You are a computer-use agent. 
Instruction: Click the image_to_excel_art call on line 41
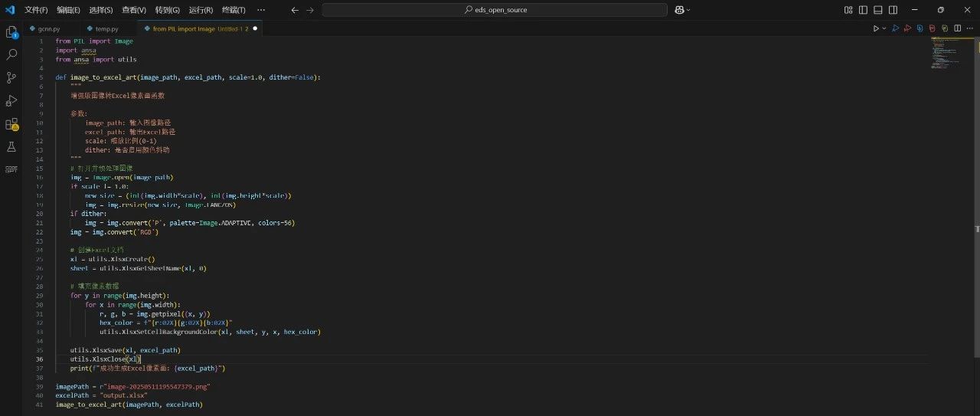129,405
